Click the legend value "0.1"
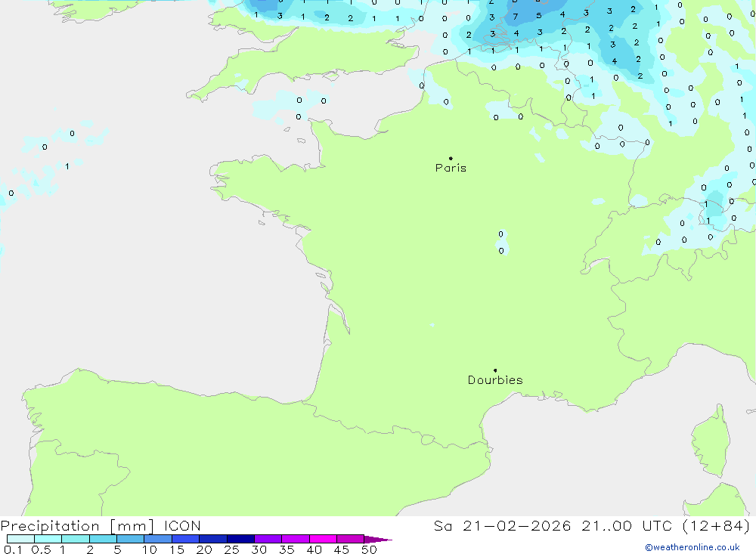The height and width of the screenshot is (554, 756). [13, 549]
